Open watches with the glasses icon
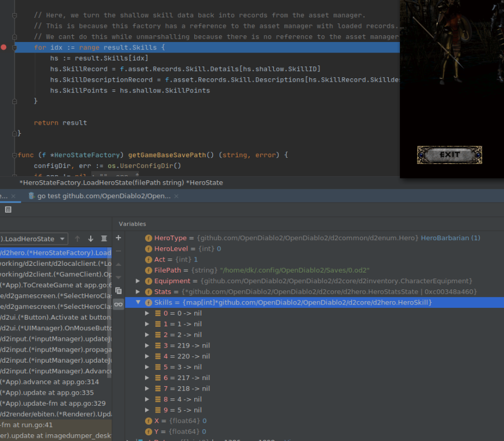504x441 pixels. 118,303
